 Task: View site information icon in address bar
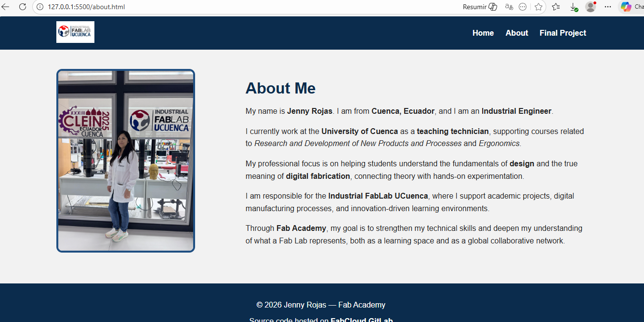[x=40, y=7]
